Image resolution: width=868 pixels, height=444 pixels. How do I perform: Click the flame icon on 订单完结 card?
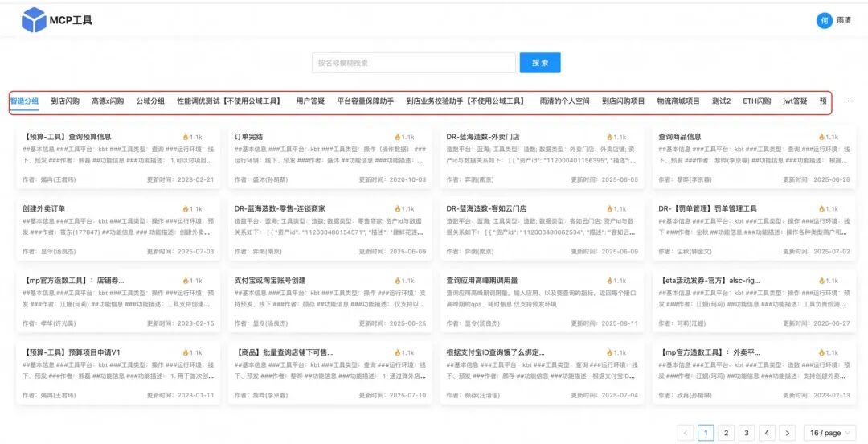(397, 137)
